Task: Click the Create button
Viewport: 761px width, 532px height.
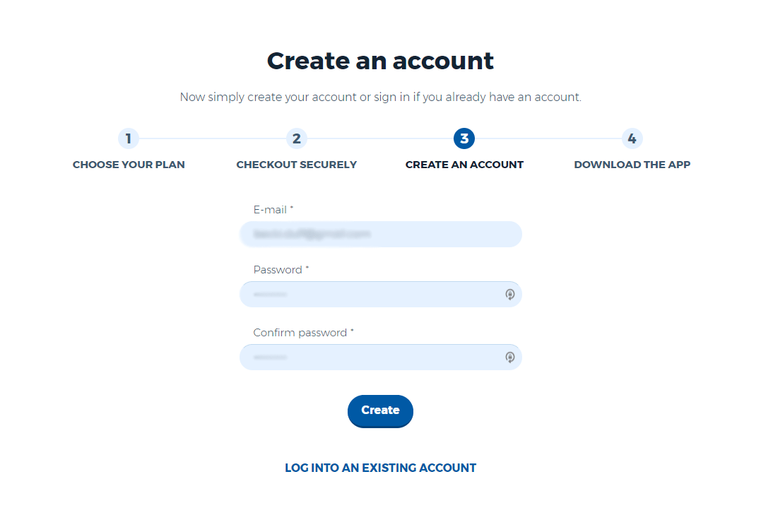Action: (x=380, y=411)
